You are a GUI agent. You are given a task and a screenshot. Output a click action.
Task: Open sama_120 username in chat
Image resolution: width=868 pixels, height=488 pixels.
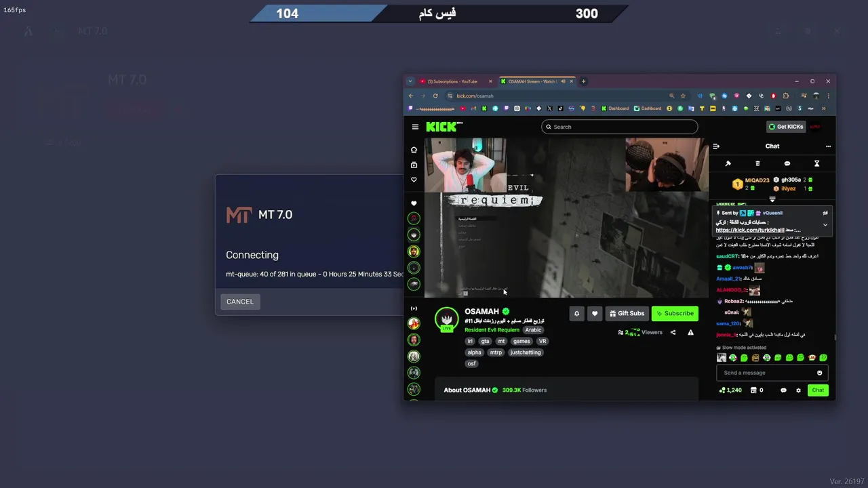coord(728,323)
